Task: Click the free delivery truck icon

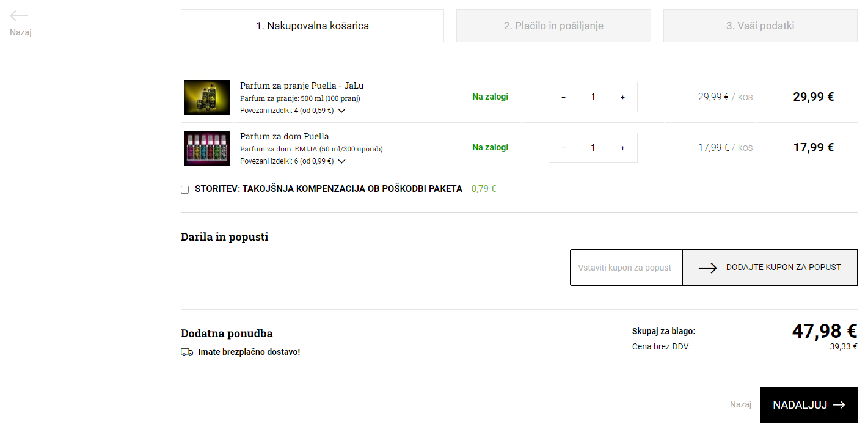Action: (187, 352)
